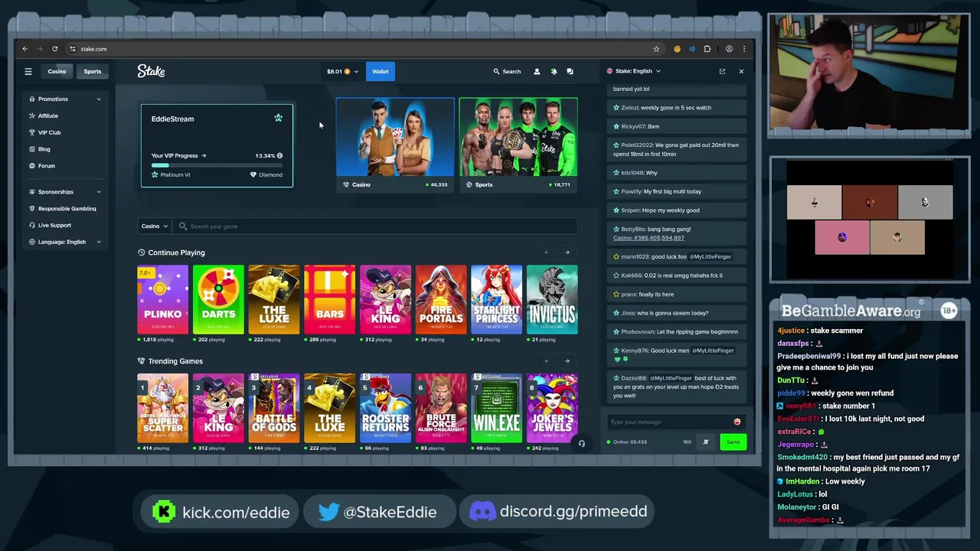Click Your VIP Progress link
The height and width of the screenshot is (551, 980).
tap(178, 155)
